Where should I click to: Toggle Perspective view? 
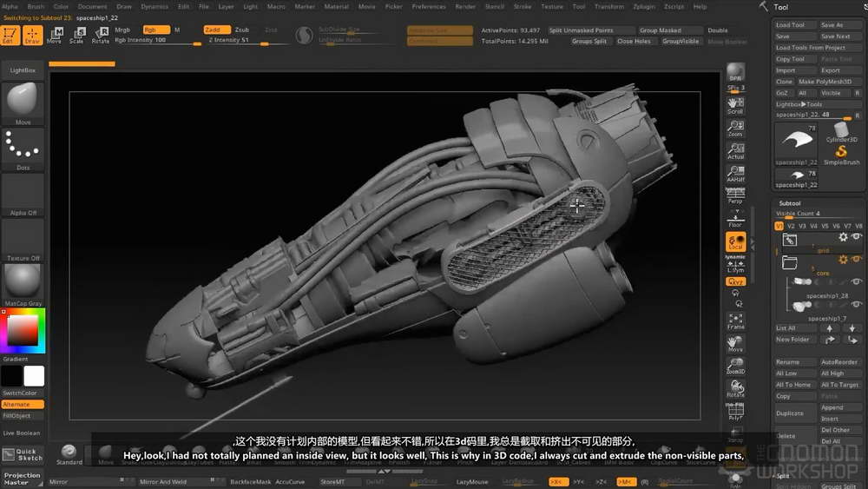pos(736,195)
